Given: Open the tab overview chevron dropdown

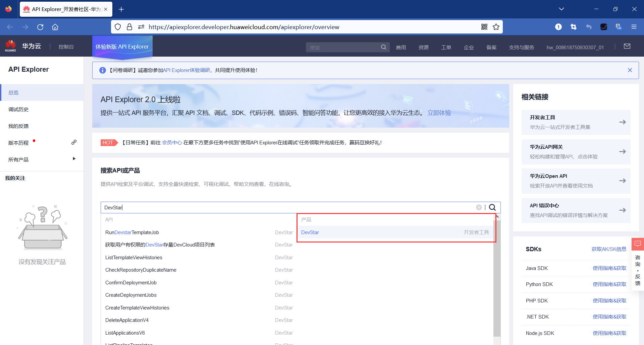Looking at the screenshot, I should pos(562,9).
